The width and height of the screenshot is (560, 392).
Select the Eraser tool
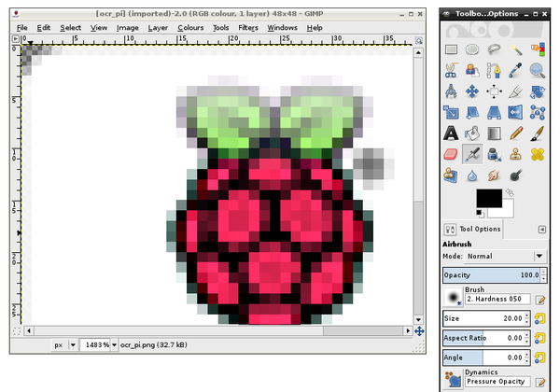(451, 155)
